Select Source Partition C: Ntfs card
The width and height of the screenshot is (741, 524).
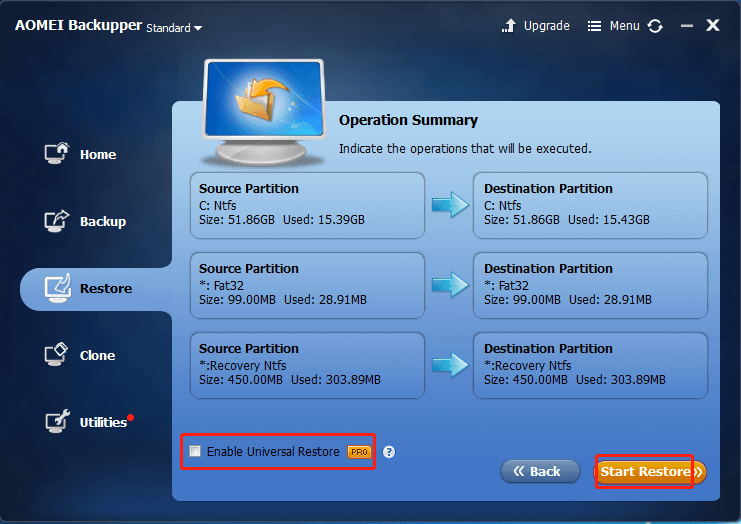307,205
